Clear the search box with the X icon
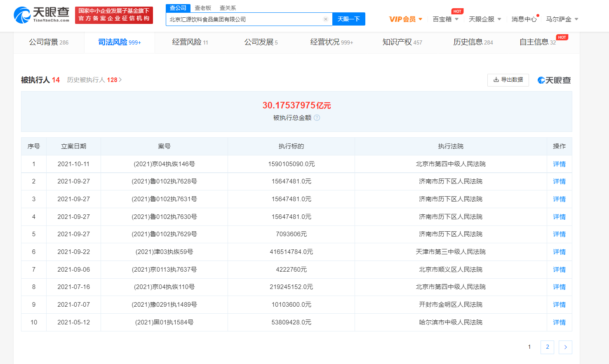Viewport: 609px width, 364px height. click(325, 19)
